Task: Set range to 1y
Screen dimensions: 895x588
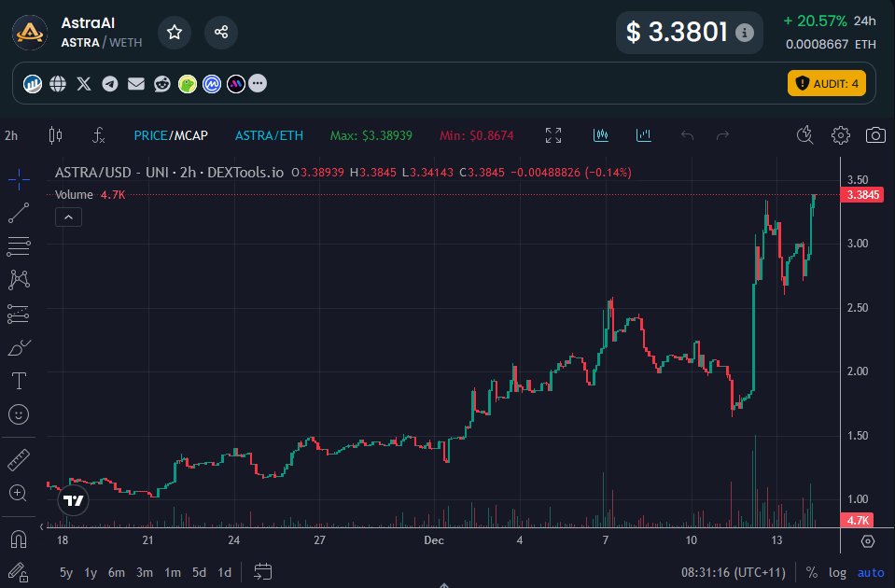Action: click(x=91, y=572)
